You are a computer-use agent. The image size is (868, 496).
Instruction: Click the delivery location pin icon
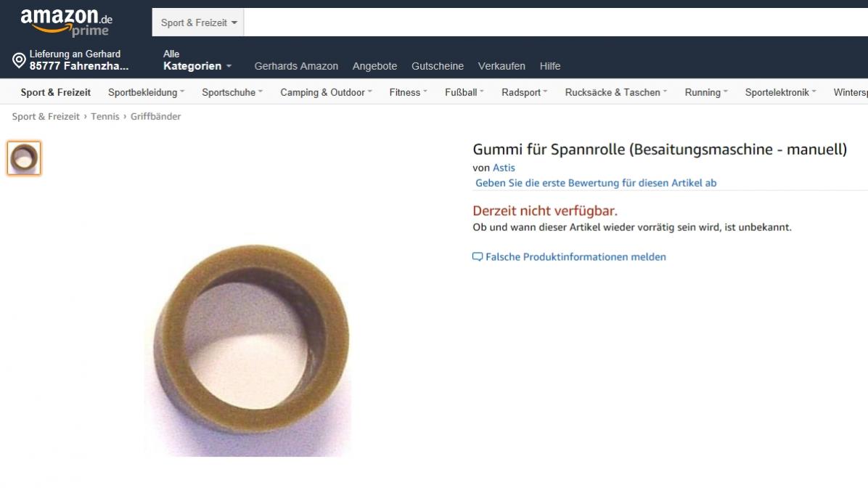pyautogui.click(x=19, y=60)
